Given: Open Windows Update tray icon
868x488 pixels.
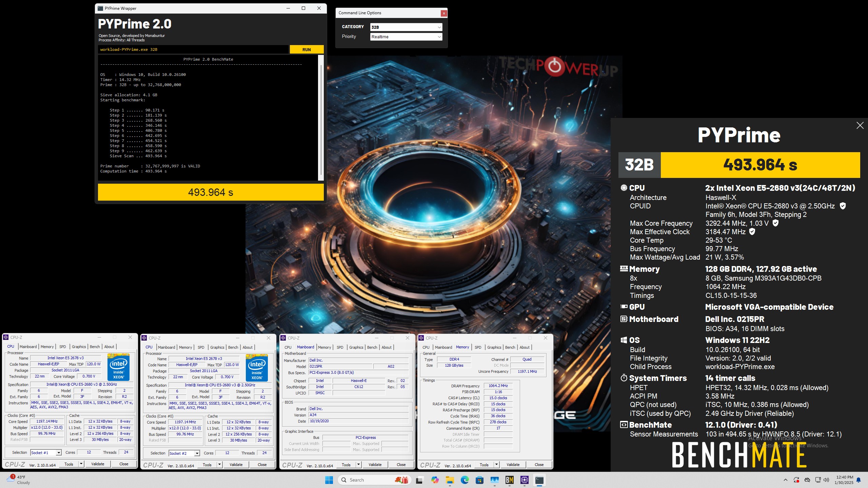Looking at the screenshot, I should pos(796,480).
